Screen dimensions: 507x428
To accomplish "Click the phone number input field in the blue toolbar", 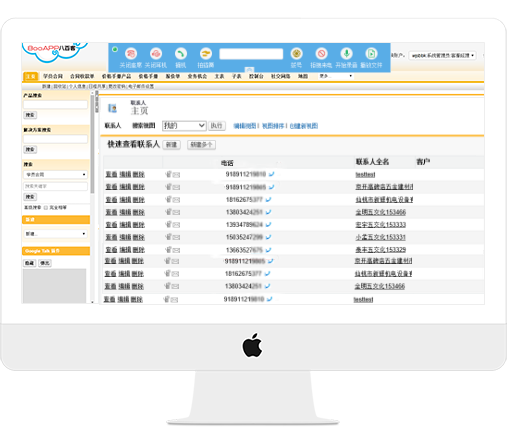I will point(251,54).
